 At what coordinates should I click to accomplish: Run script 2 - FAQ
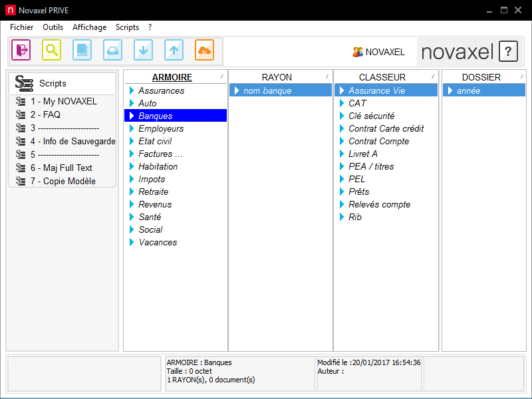pos(45,114)
